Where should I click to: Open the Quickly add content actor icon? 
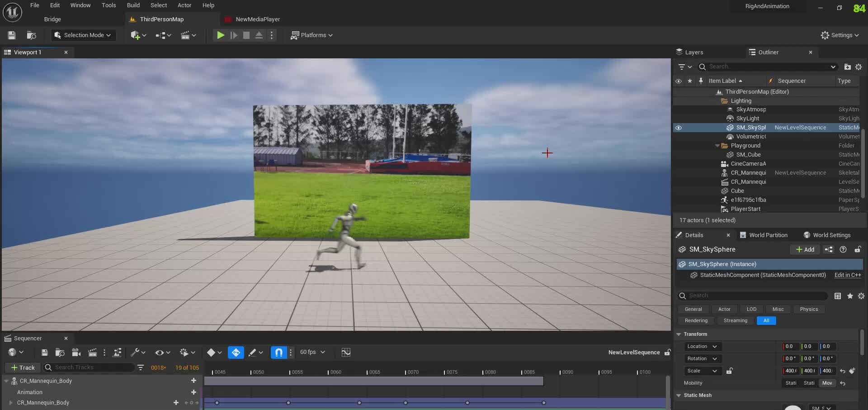pos(136,35)
